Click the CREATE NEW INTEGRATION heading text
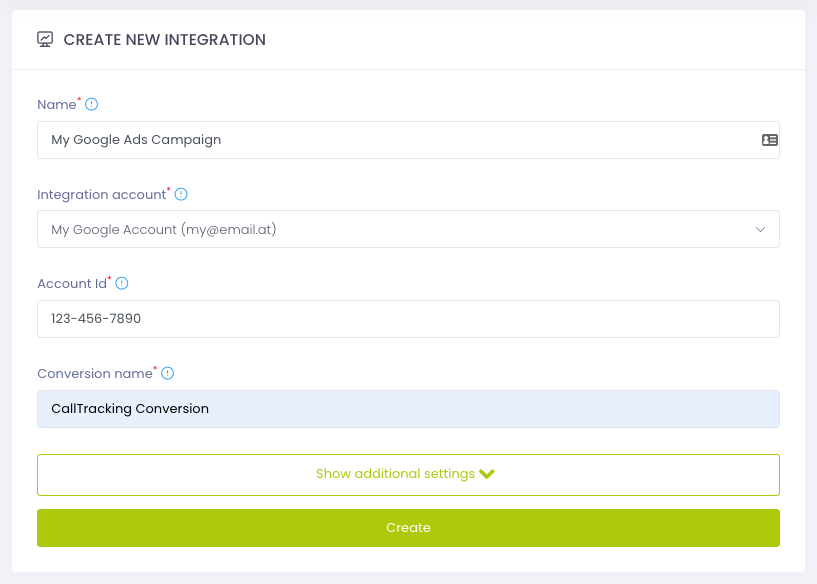Image resolution: width=817 pixels, height=584 pixels. coord(165,40)
